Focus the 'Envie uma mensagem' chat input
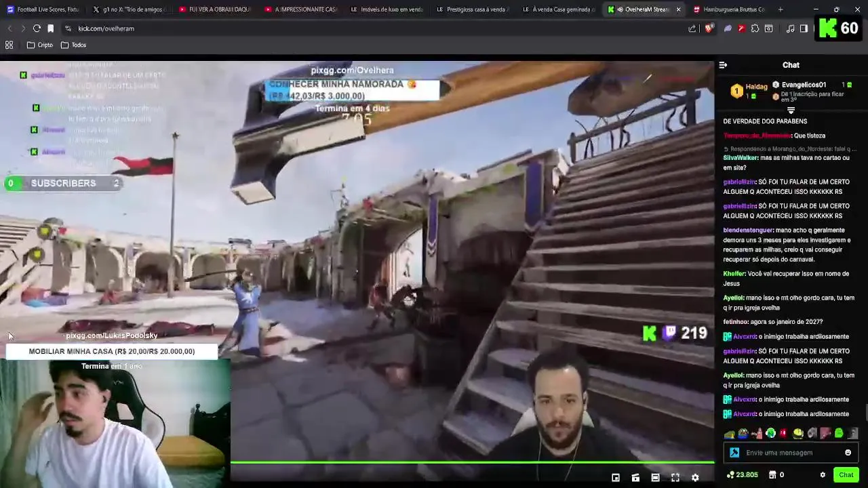The height and width of the screenshot is (488, 868). 791,453
